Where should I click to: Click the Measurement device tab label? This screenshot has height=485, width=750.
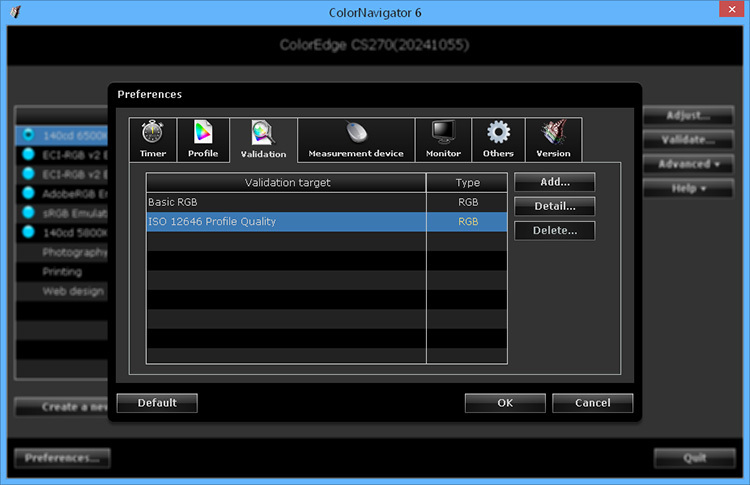coord(356,154)
